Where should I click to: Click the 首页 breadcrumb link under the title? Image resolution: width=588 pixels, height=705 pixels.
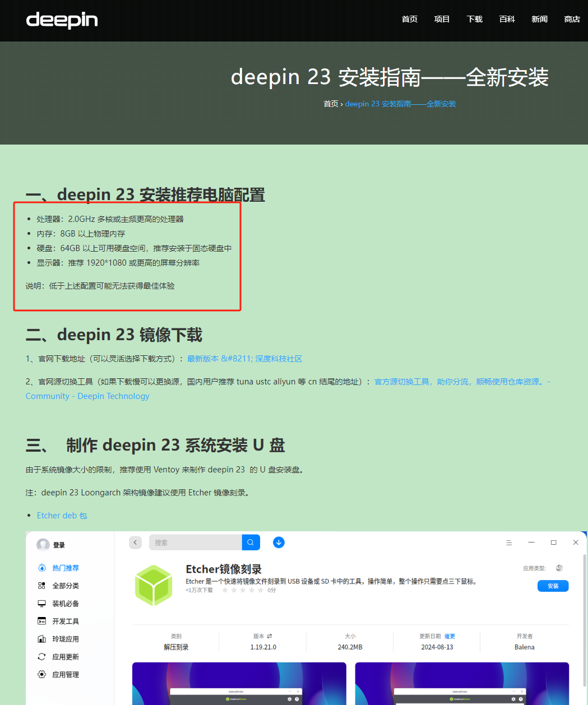[x=331, y=104]
